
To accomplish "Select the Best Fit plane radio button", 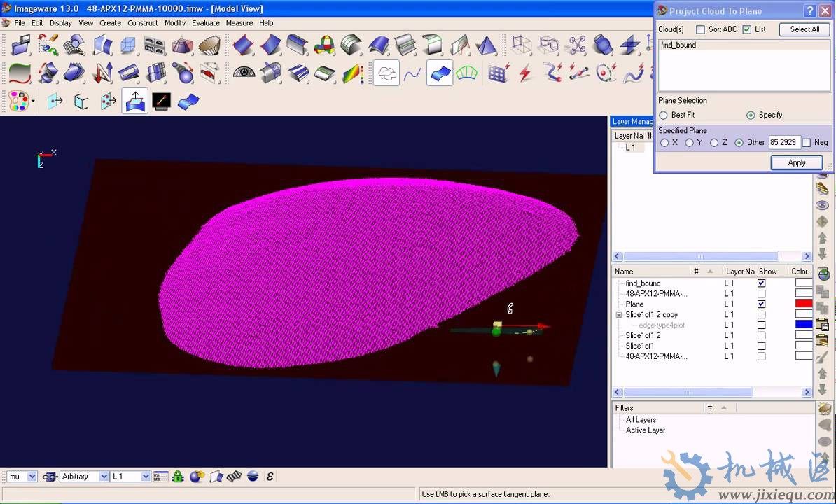I will pos(664,115).
